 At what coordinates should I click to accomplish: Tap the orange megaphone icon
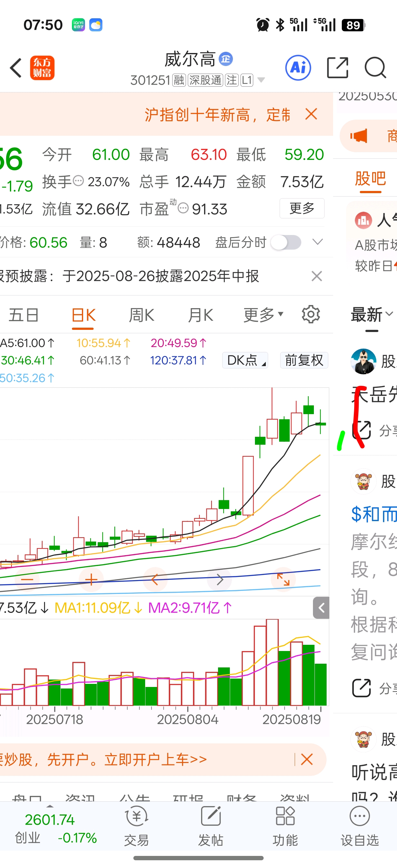click(x=359, y=136)
